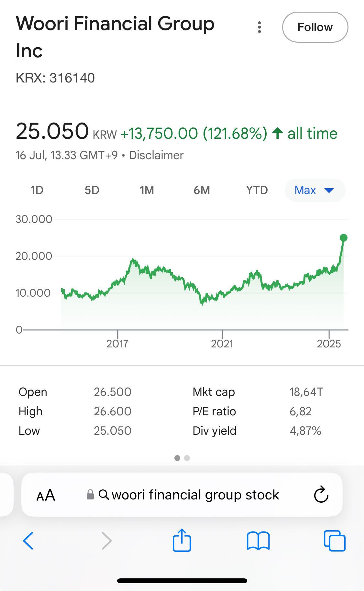
Task: Show the YTD chart range
Action: tap(257, 190)
